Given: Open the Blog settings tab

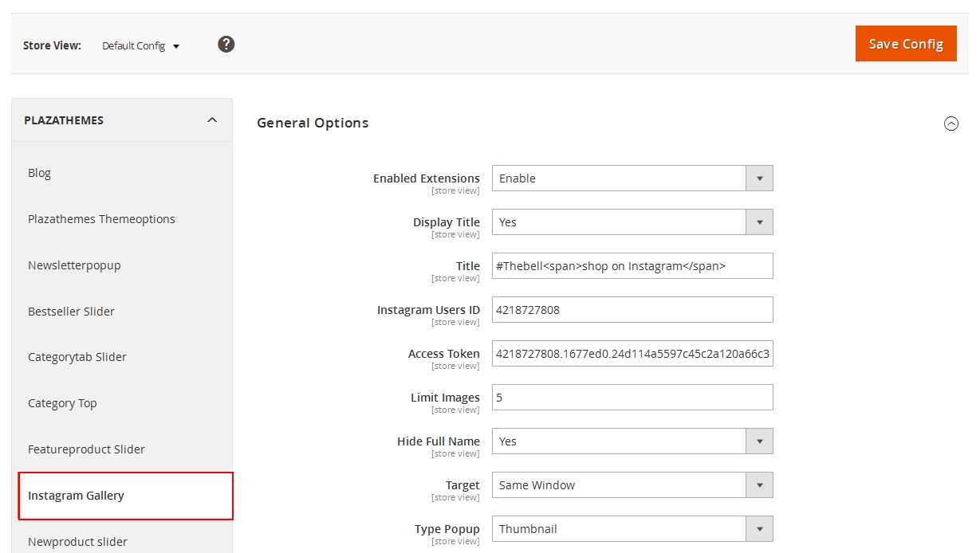Looking at the screenshot, I should pyautogui.click(x=39, y=173).
